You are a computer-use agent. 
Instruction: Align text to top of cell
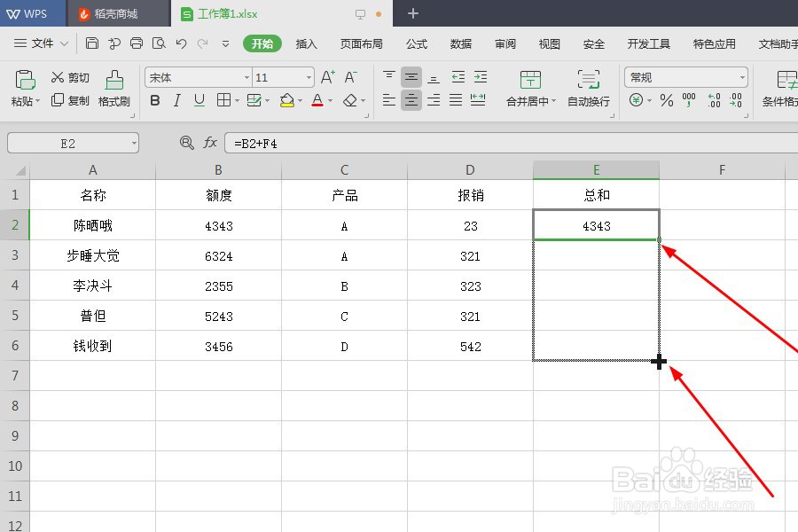(x=389, y=77)
